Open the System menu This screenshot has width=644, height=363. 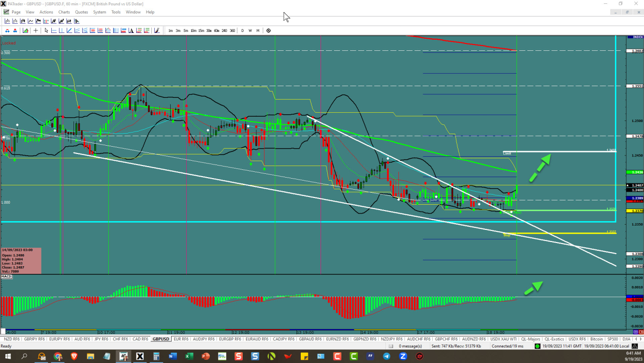100,12
